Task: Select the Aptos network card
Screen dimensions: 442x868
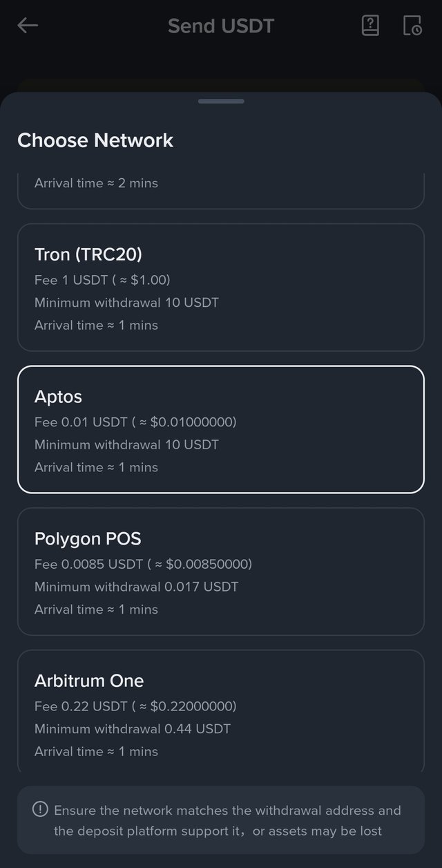Action: point(220,429)
